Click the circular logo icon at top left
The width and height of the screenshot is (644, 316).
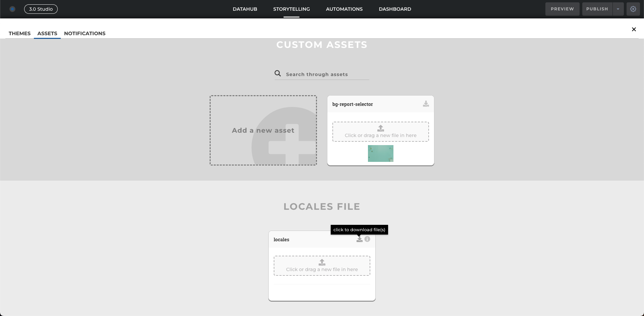click(x=12, y=9)
